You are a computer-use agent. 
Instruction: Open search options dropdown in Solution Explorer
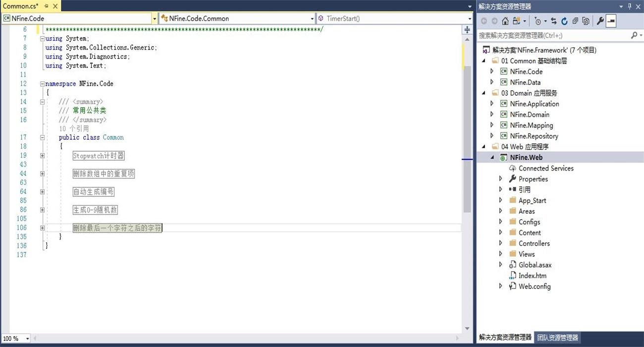click(x=640, y=36)
